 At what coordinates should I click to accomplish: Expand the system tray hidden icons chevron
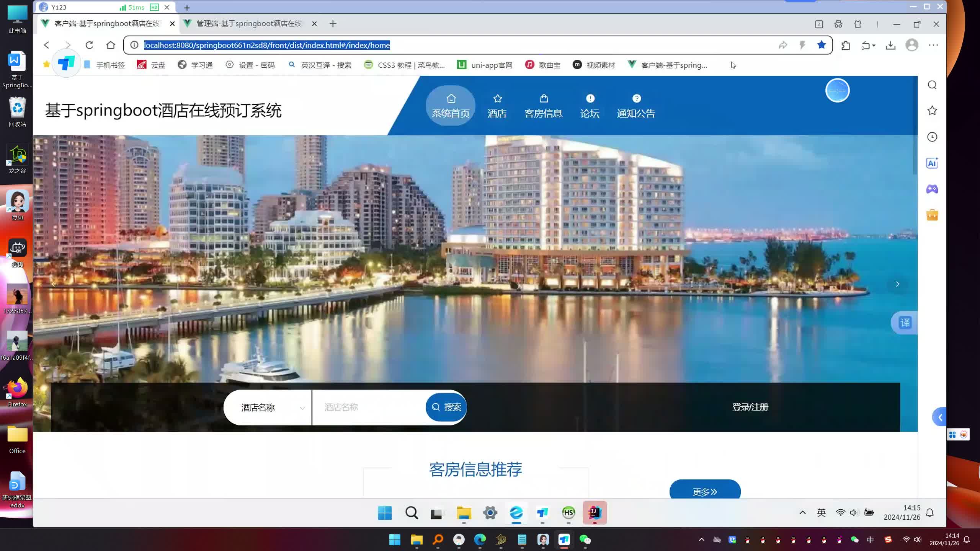click(802, 513)
